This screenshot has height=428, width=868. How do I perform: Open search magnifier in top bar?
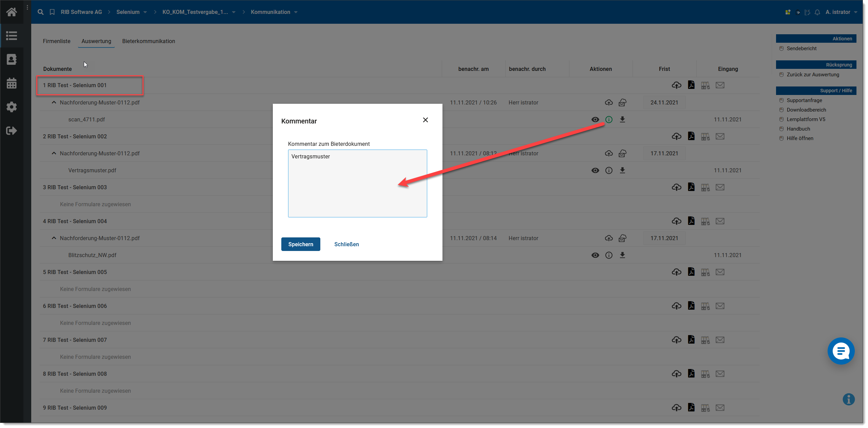point(40,12)
